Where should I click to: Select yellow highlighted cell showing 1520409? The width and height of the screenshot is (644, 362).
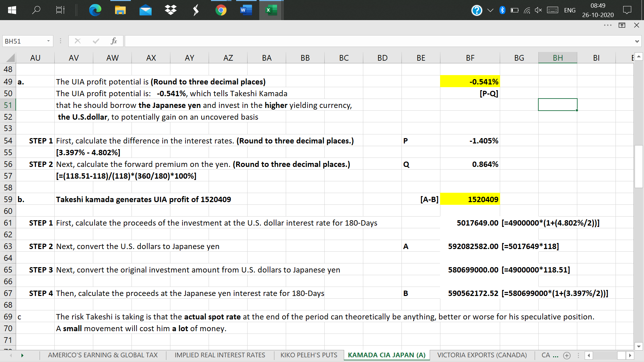[x=470, y=199]
